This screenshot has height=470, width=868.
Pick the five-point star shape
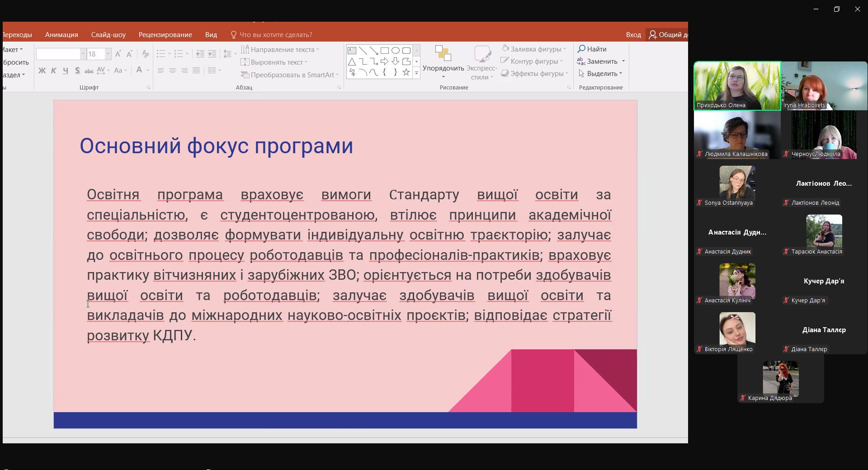[406, 72]
